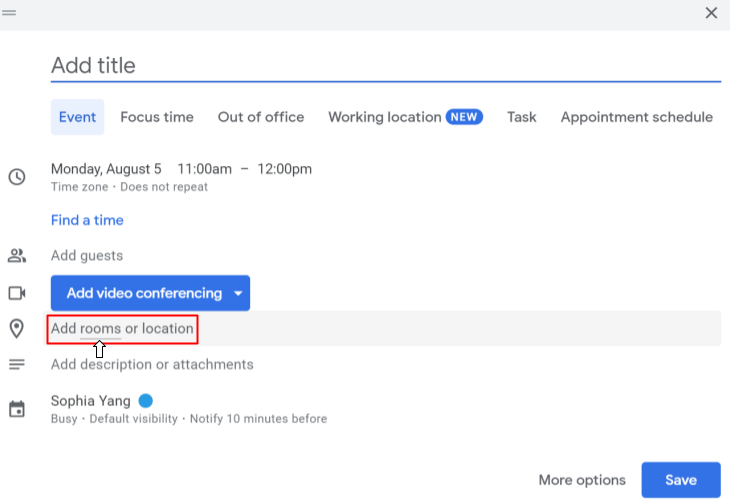This screenshot has height=500, width=730.
Task: Open the Monday, August 5 date picker
Action: [x=106, y=169]
